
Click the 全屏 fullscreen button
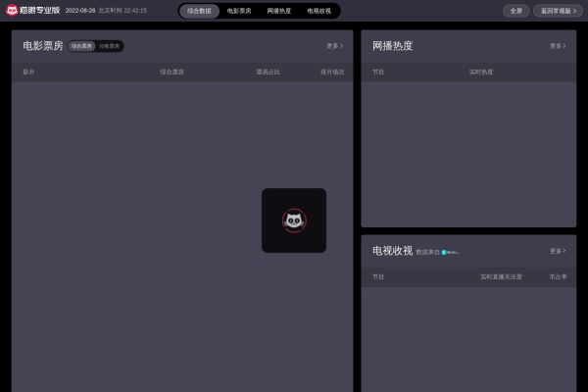tap(515, 11)
